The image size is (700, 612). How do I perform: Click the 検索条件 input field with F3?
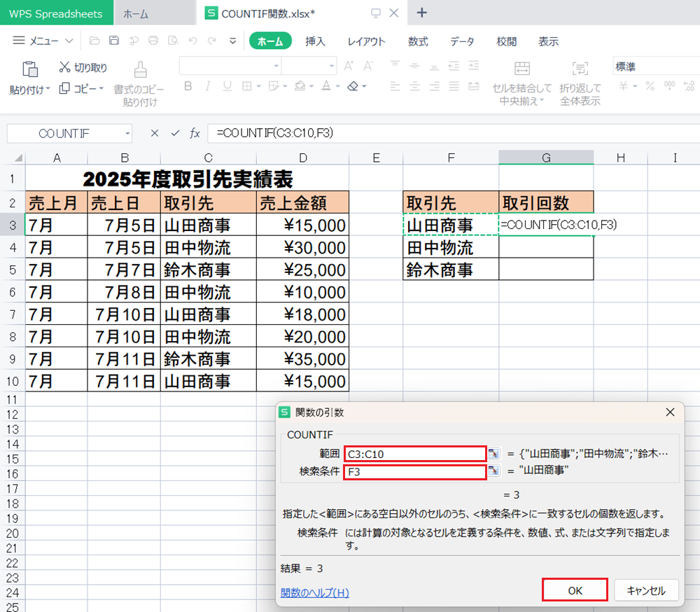(x=415, y=472)
